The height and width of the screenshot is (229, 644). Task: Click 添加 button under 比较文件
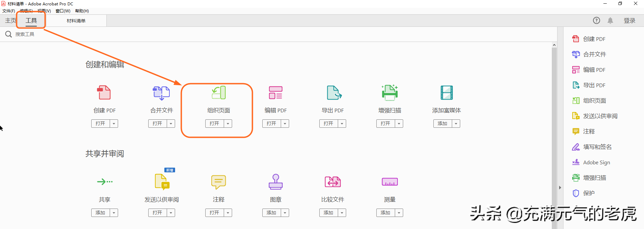pos(329,213)
